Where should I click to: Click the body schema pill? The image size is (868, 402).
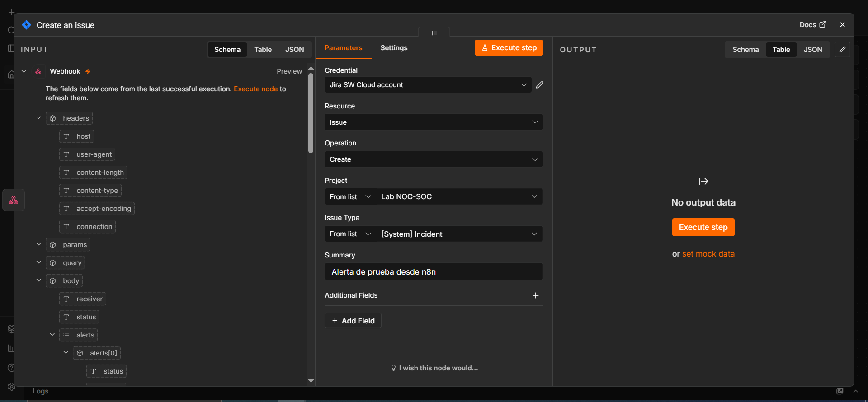(64, 281)
